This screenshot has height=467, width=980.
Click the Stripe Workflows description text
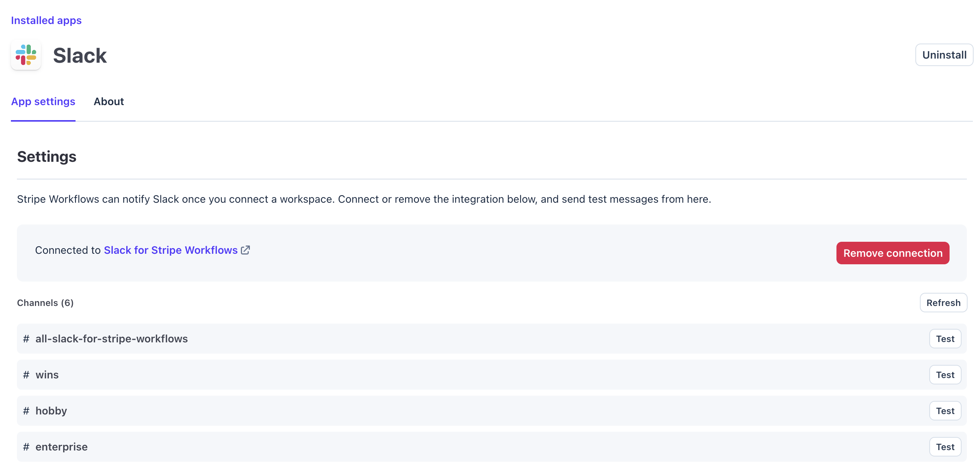(364, 199)
